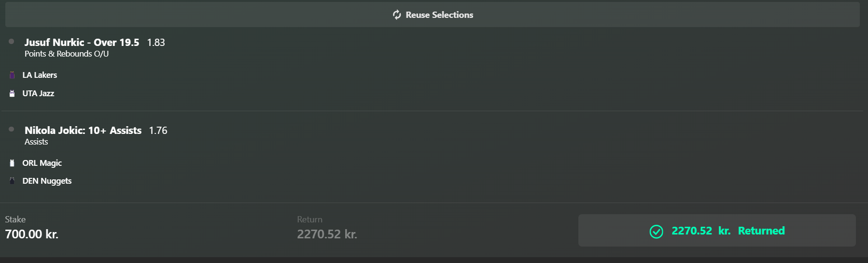Click the green checkmark Returned icon
The width and height of the screenshot is (868, 263).
point(656,232)
